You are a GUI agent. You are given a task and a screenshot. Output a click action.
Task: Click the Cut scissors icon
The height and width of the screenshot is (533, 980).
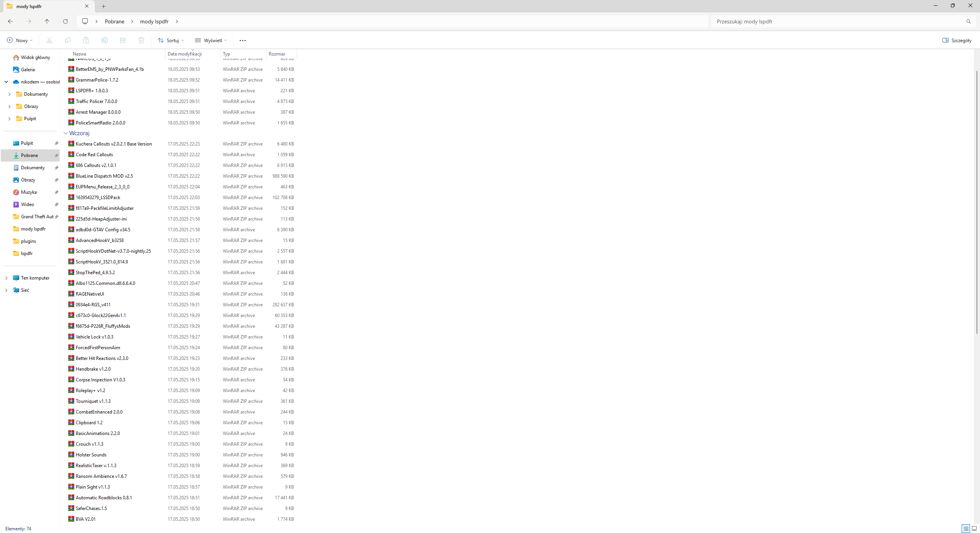click(49, 40)
